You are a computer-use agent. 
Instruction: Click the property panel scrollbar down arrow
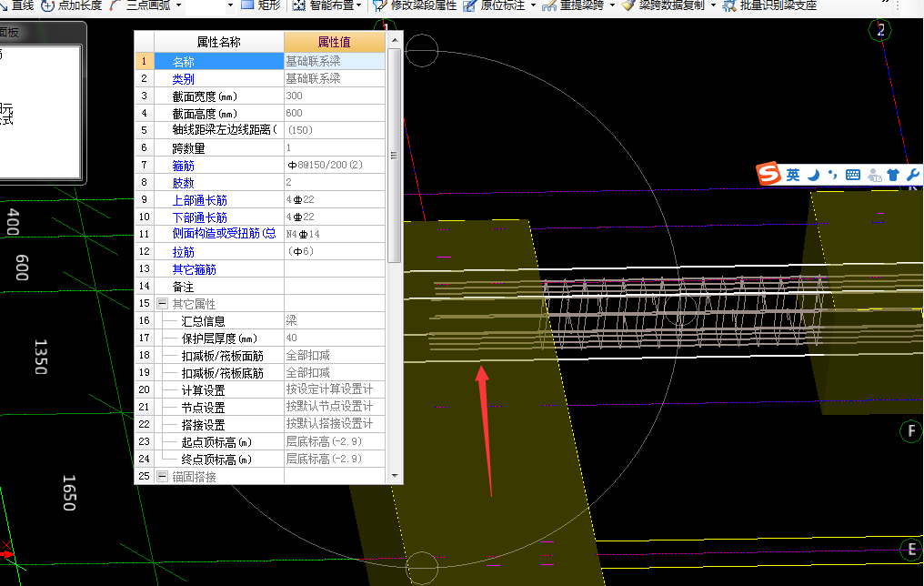(395, 475)
